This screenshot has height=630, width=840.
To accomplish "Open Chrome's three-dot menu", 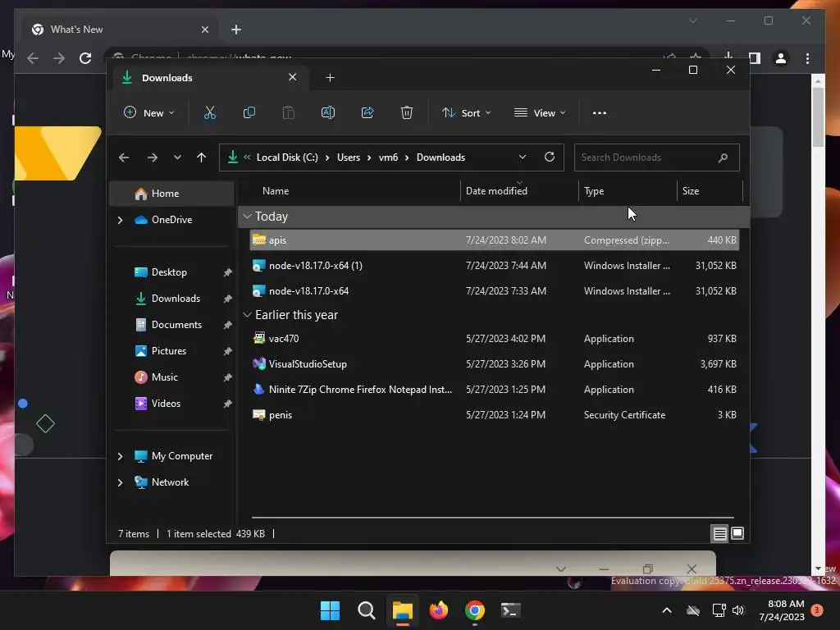I will point(807,58).
